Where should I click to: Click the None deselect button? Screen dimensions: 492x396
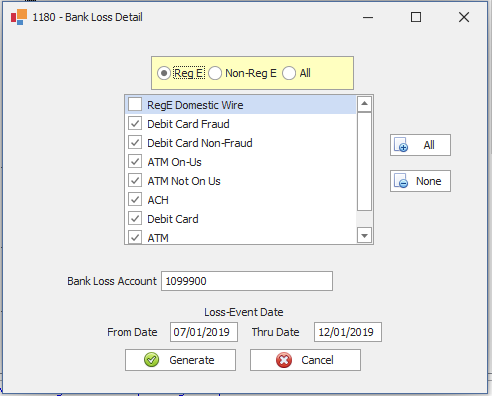420,181
